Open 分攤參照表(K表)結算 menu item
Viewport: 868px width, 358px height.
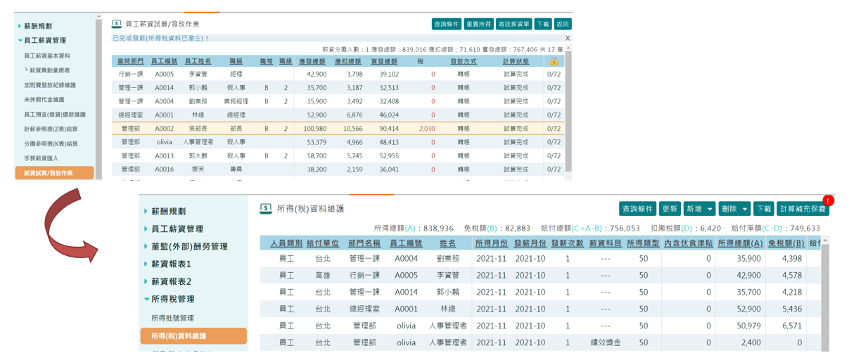click(51, 143)
